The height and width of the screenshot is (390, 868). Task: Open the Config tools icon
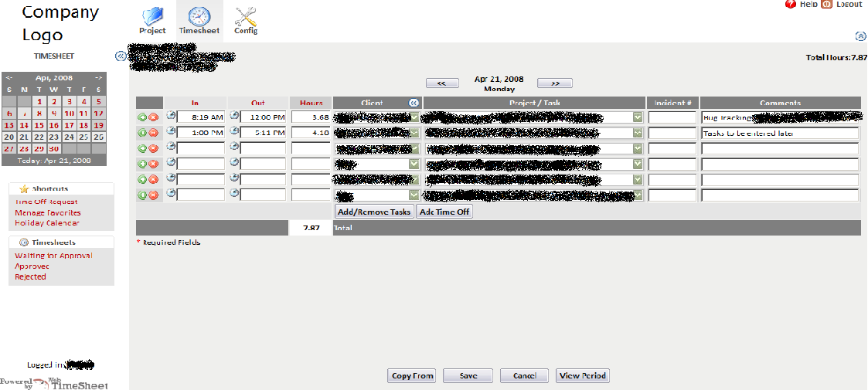coord(245,16)
